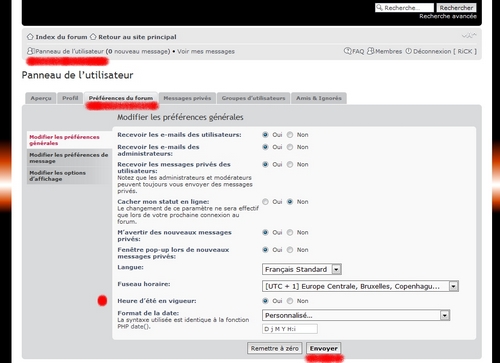
Task: Open the Amis & Ignorés tab
Action: point(319,98)
